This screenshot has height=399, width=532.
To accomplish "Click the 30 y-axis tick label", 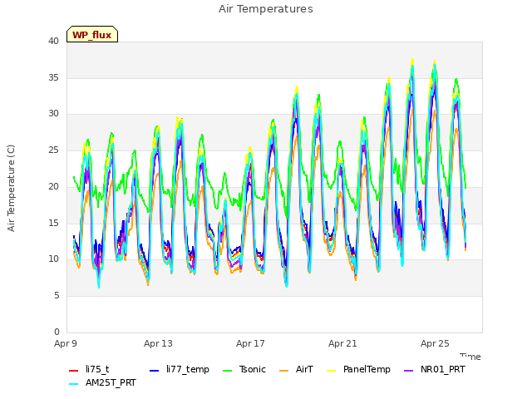I will tap(53, 114).
